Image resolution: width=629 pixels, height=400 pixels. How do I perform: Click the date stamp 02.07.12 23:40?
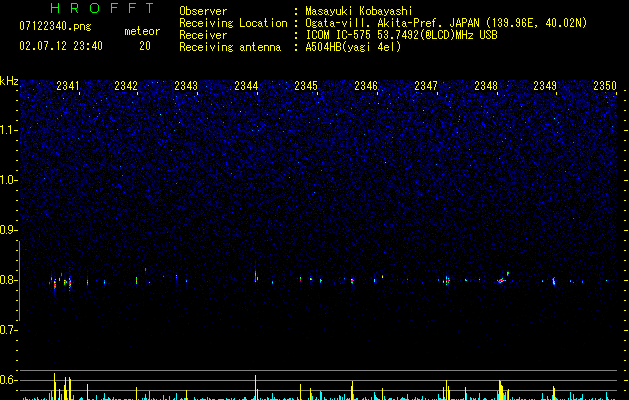click(x=61, y=46)
